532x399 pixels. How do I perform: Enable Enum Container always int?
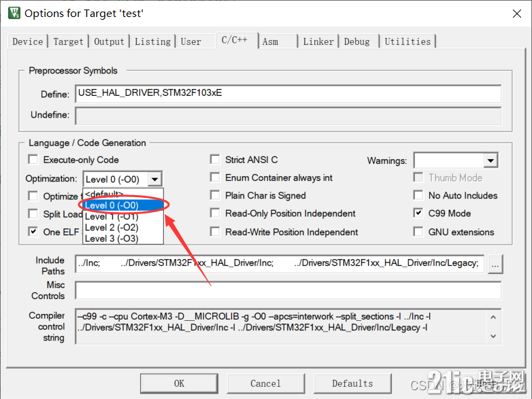tap(215, 177)
